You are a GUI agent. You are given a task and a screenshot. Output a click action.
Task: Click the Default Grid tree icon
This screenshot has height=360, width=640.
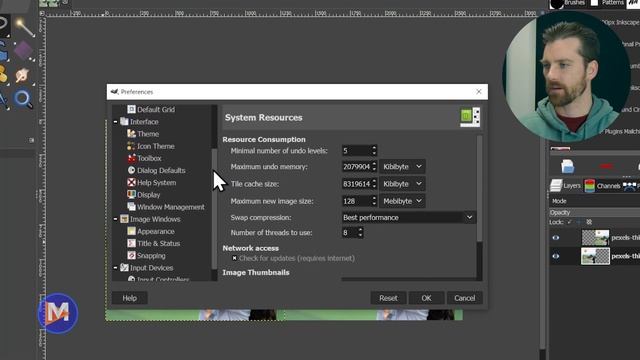pyautogui.click(x=131, y=109)
